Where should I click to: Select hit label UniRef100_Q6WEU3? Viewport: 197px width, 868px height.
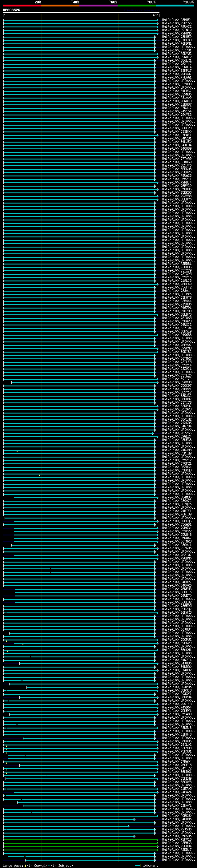click(x=176, y=589)
